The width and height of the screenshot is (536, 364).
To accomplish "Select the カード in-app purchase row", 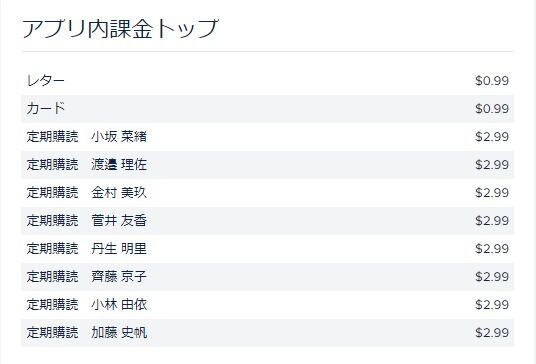I will point(267,109).
